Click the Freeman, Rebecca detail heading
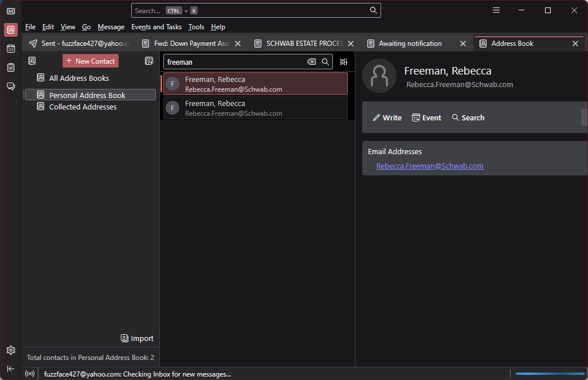Screen dimensions: 588x380 coord(448,71)
